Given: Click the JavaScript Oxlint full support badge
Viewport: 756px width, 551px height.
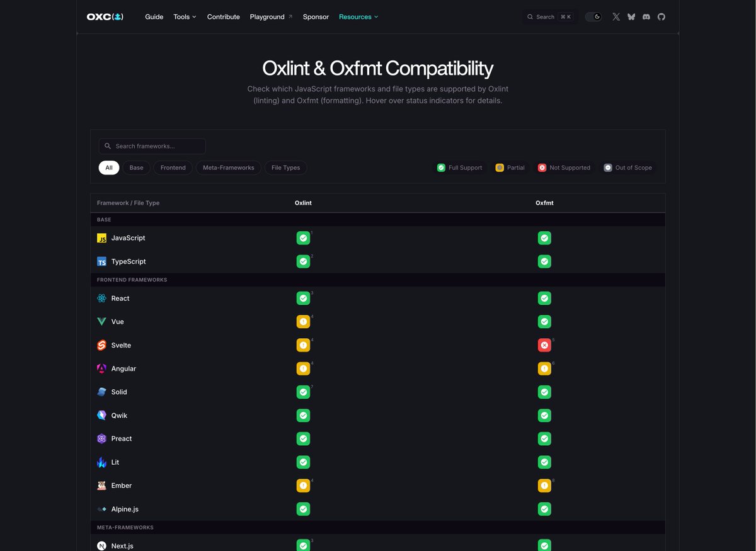Looking at the screenshot, I should (x=303, y=238).
